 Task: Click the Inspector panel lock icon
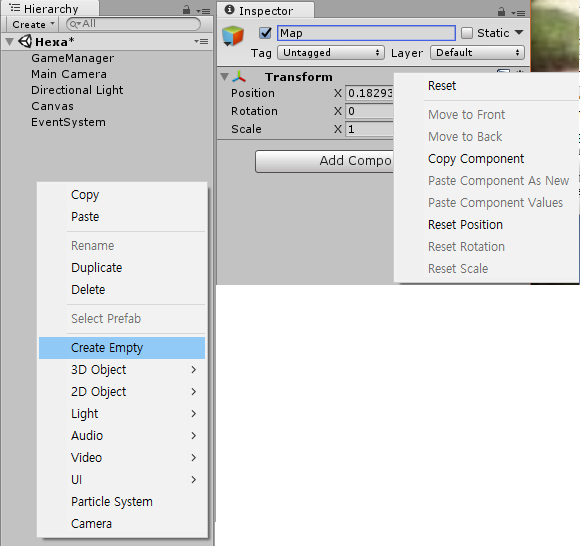click(x=501, y=12)
